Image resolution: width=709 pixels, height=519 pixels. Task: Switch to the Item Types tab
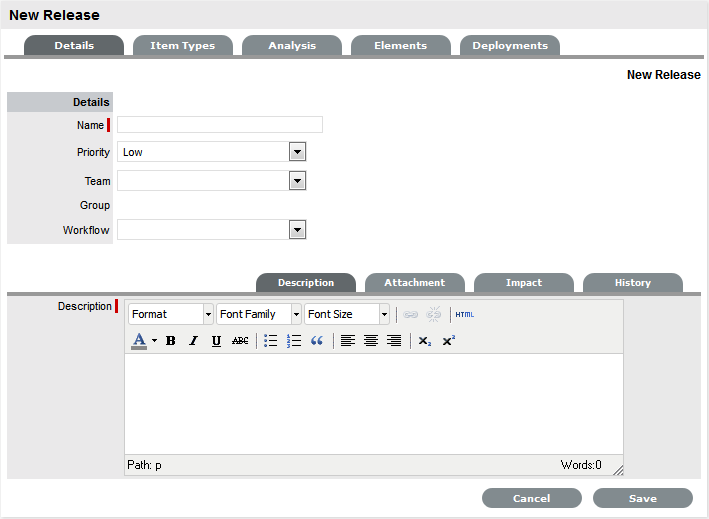click(x=182, y=46)
